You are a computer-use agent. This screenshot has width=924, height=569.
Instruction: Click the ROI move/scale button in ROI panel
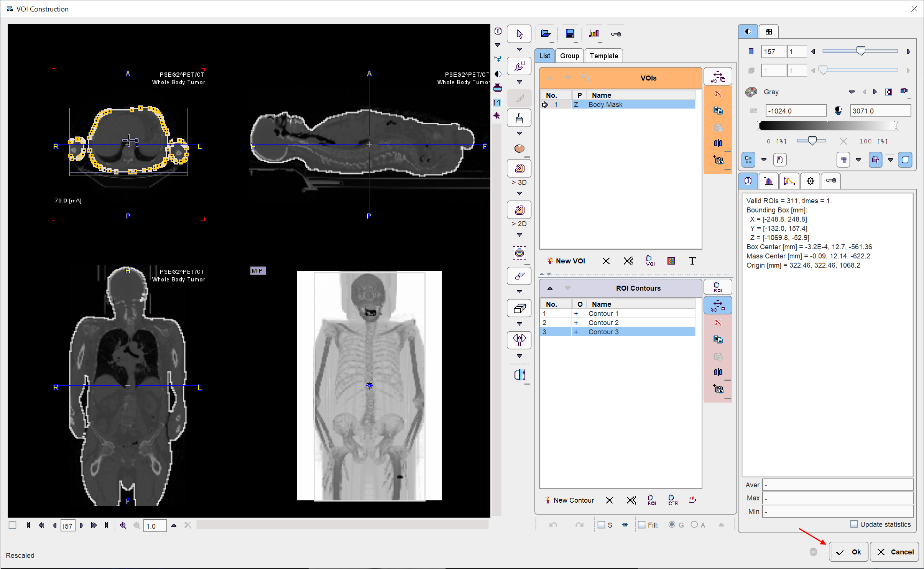(718, 306)
